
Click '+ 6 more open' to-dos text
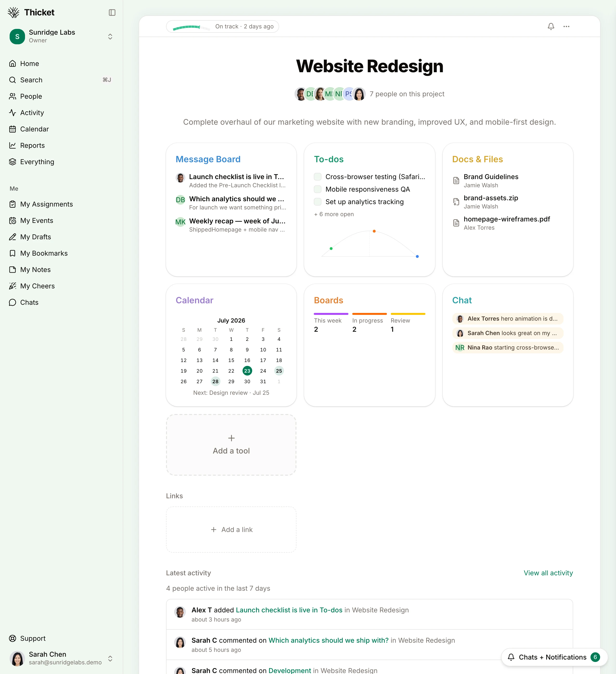pos(334,214)
